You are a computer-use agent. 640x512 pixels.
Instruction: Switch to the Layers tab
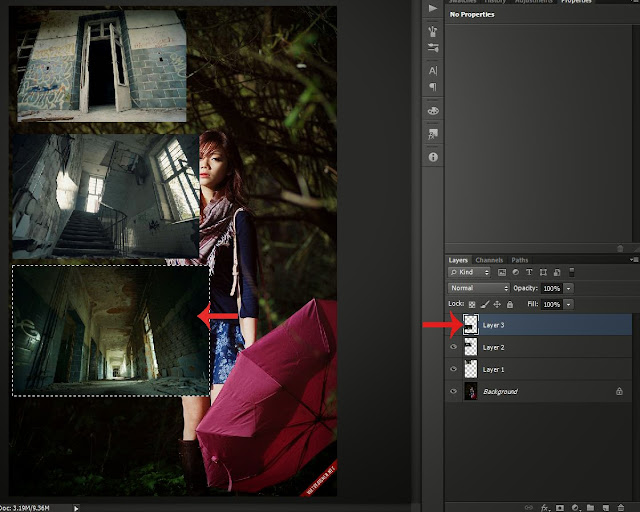pos(458,260)
